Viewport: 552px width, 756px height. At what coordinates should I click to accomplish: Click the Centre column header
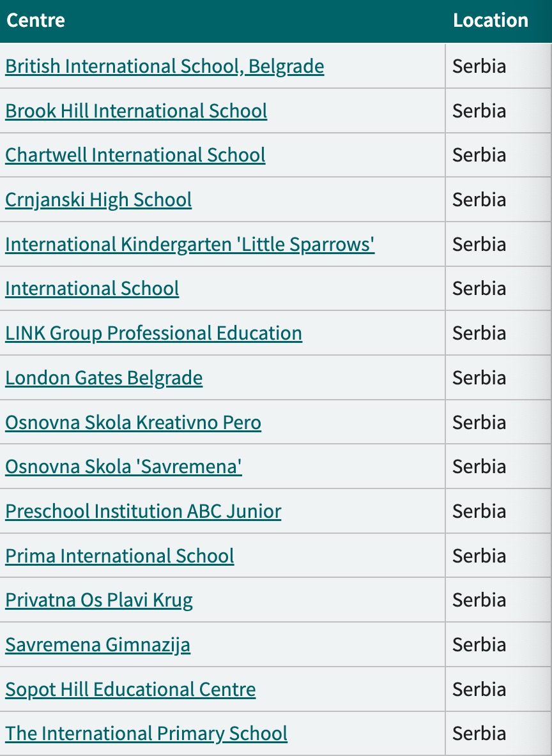[36, 20]
